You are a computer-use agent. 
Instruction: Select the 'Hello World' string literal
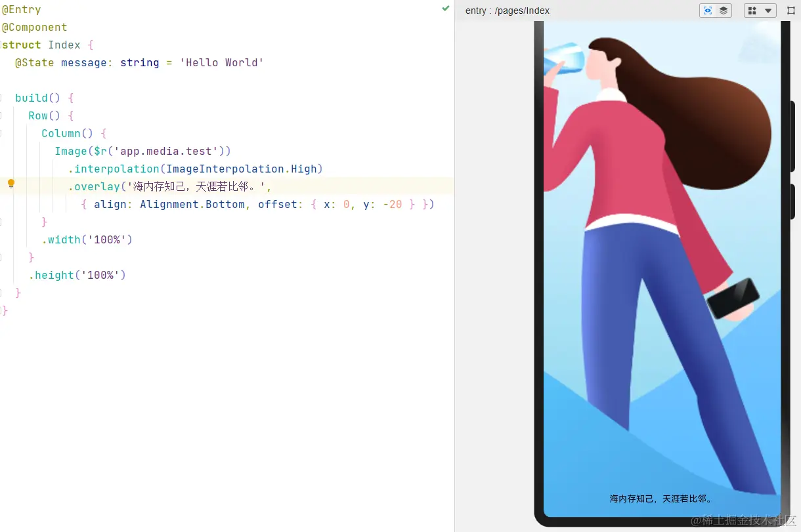(221, 62)
